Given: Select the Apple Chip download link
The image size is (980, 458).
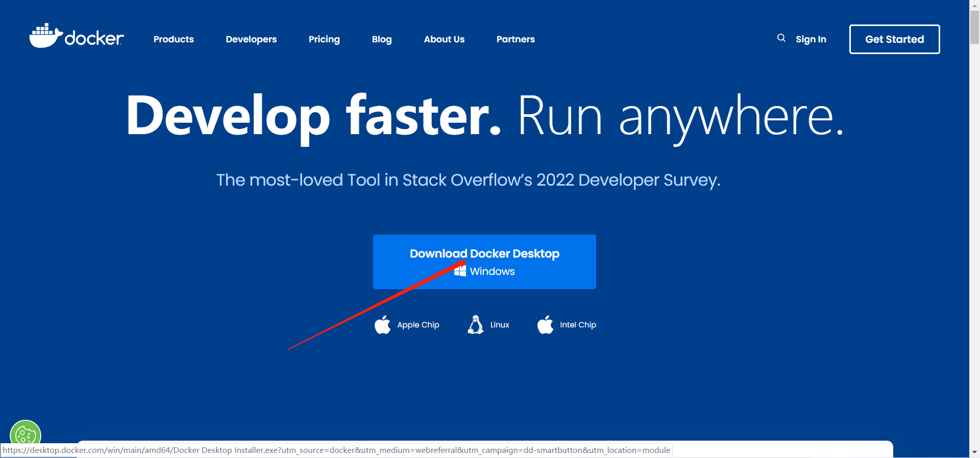Looking at the screenshot, I should tap(418, 325).
